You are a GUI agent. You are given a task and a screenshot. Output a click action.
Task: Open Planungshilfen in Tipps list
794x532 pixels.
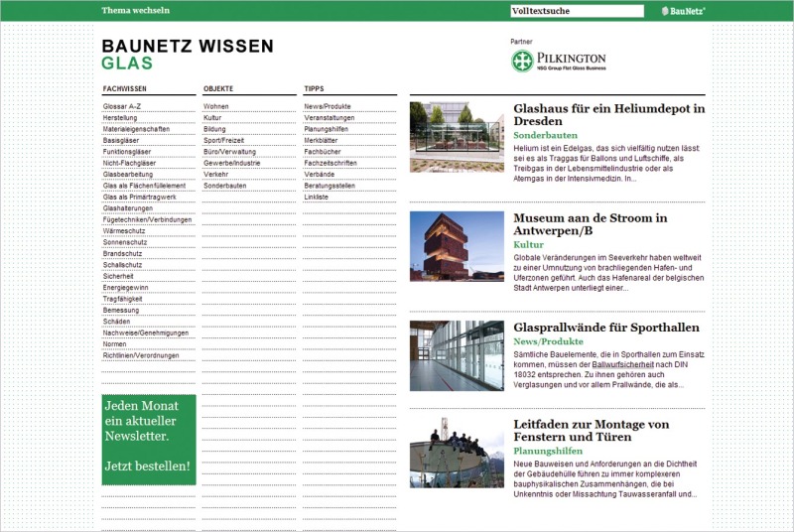click(327, 129)
